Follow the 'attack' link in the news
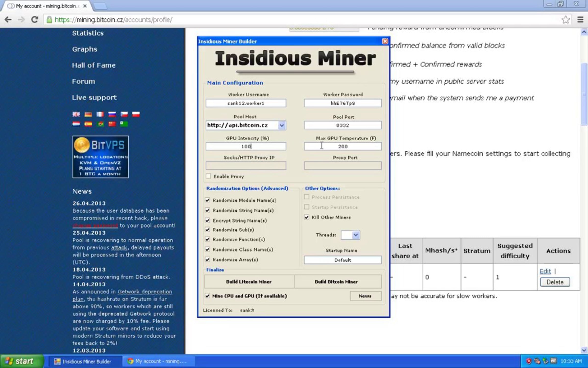 pos(119,248)
